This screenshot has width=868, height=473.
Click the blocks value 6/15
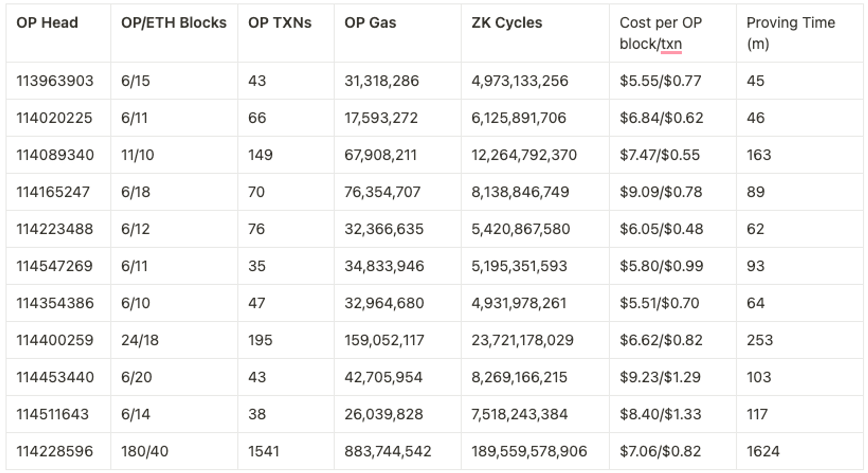pyautogui.click(x=135, y=81)
